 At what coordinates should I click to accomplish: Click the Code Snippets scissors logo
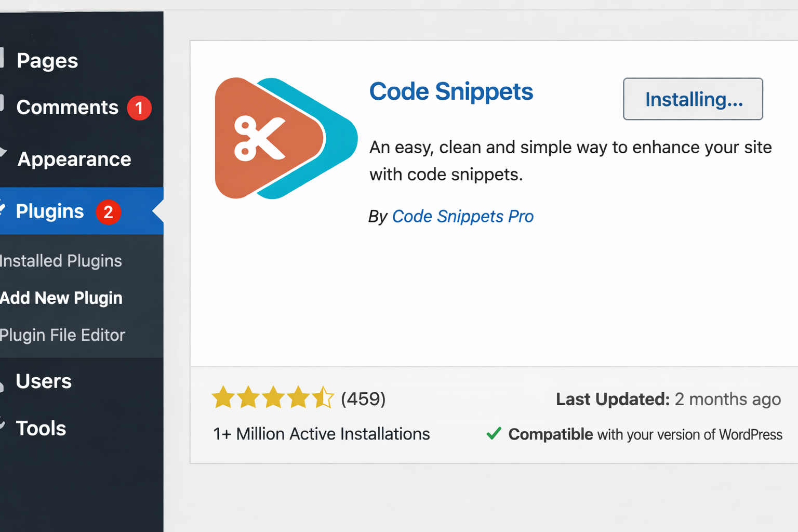[x=285, y=138]
